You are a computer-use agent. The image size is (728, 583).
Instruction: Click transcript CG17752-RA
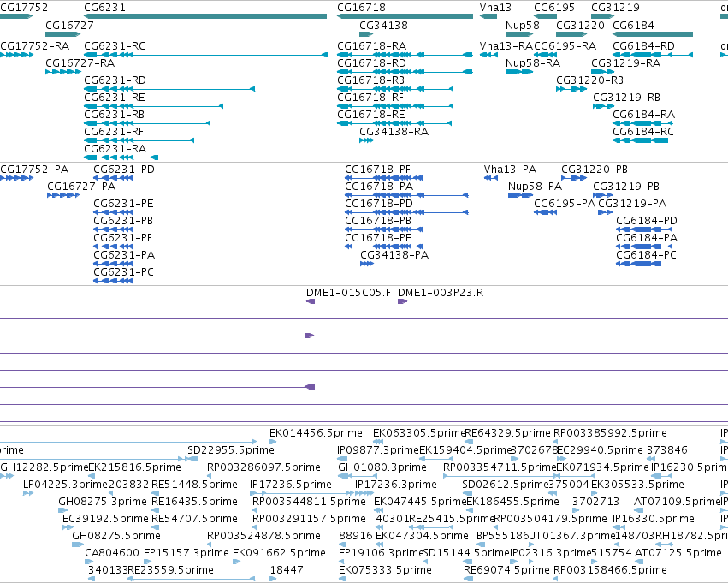[35, 46]
